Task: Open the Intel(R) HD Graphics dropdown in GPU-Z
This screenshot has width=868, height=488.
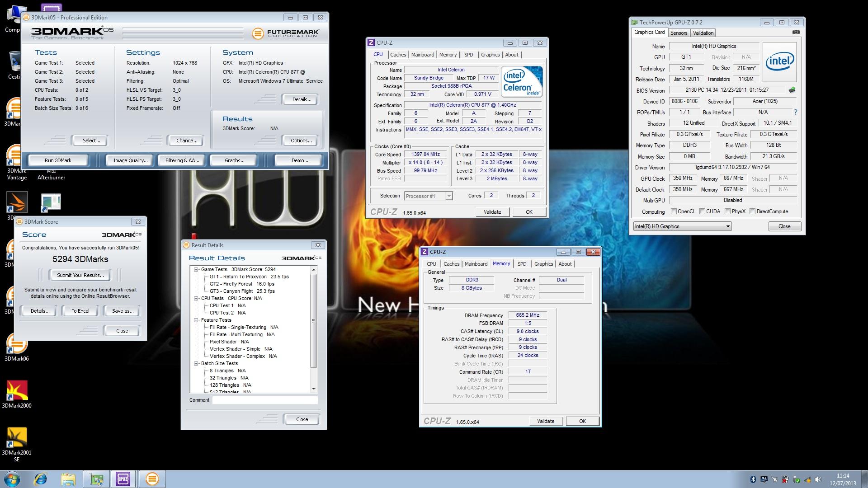Action: click(x=682, y=226)
